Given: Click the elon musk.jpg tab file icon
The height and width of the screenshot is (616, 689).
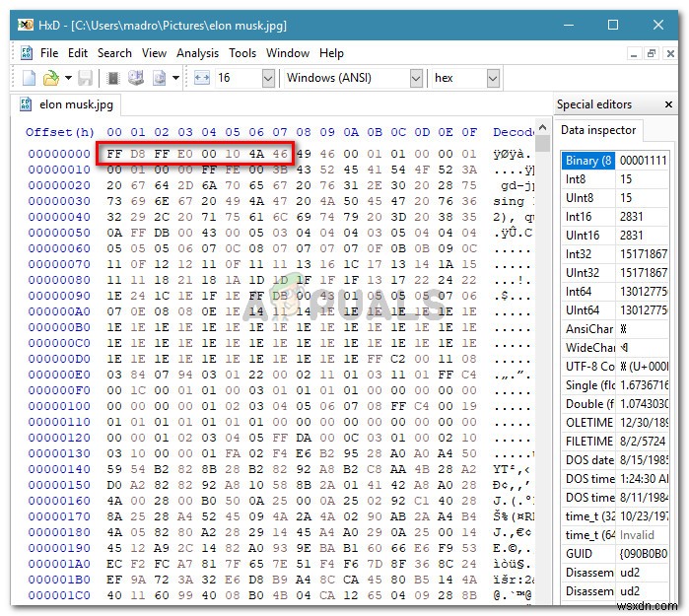Looking at the screenshot, I should (x=26, y=104).
